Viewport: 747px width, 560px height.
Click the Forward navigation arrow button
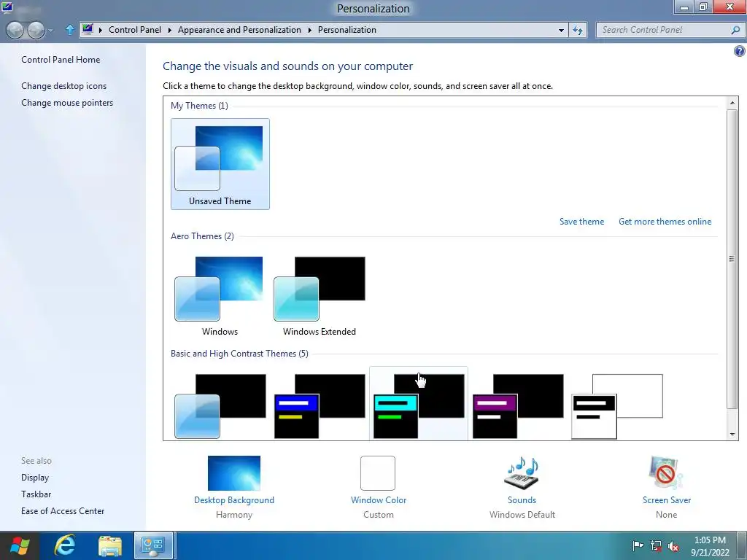(x=36, y=30)
